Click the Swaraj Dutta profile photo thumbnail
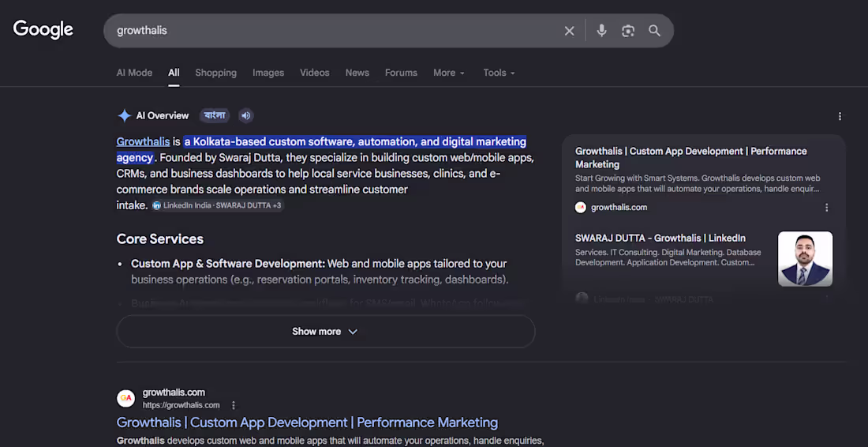The width and height of the screenshot is (868, 447). pos(805,259)
